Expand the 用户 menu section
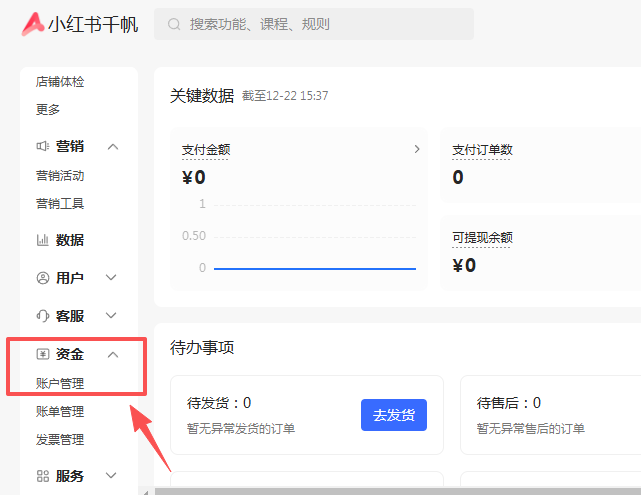Image resolution: width=641 pixels, height=495 pixels. click(111, 278)
